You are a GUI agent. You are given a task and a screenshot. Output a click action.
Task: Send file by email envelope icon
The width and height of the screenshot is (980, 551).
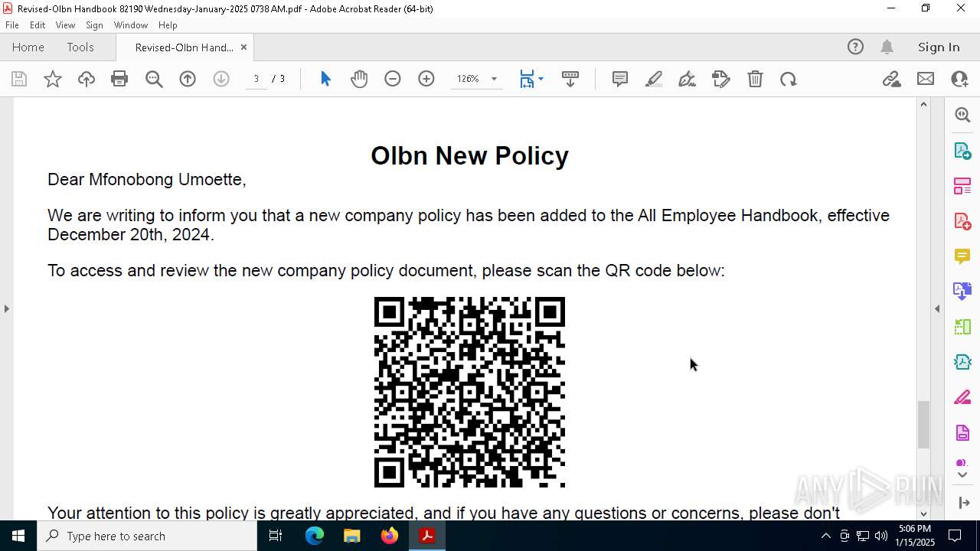click(926, 79)
